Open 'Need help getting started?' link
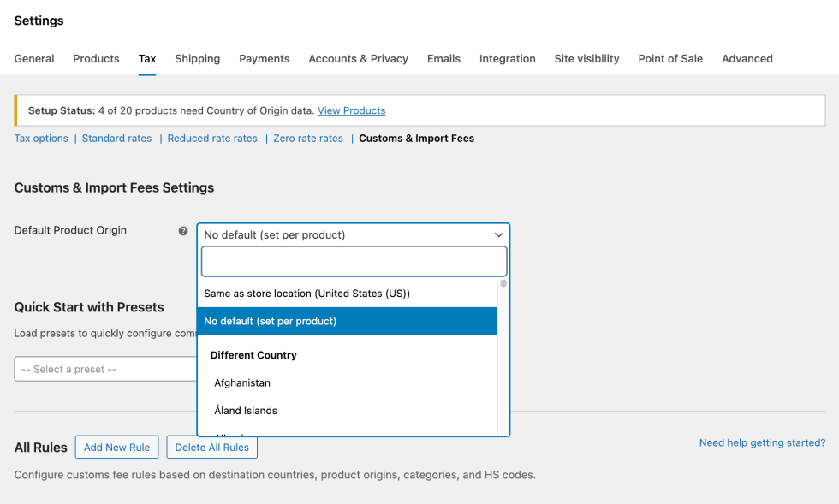The image size is (839, 504). 763,443
